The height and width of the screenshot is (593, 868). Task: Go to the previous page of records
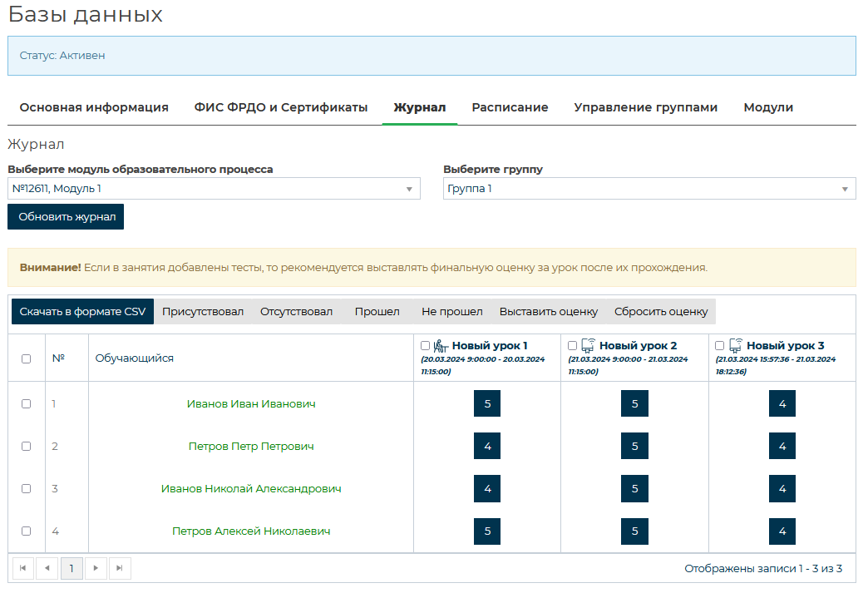[x=47, y=569]
